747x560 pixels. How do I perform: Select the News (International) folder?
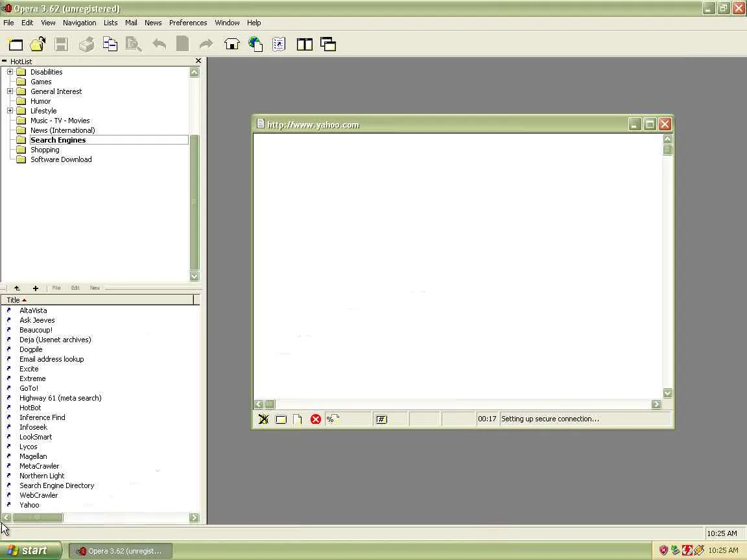pyautogui.click(x=63, y=130)
